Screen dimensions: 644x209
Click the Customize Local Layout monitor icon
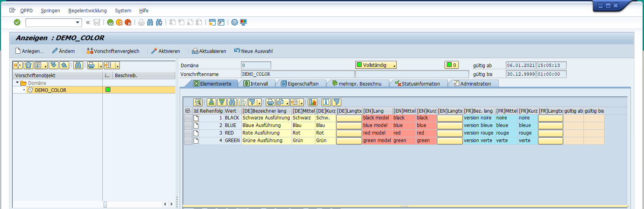243,22
